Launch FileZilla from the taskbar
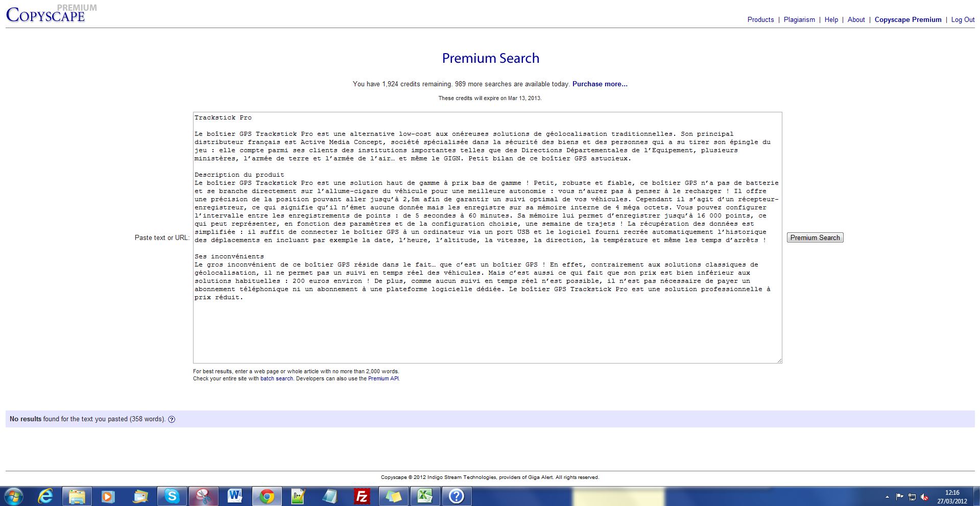 (x=362, y=496)
